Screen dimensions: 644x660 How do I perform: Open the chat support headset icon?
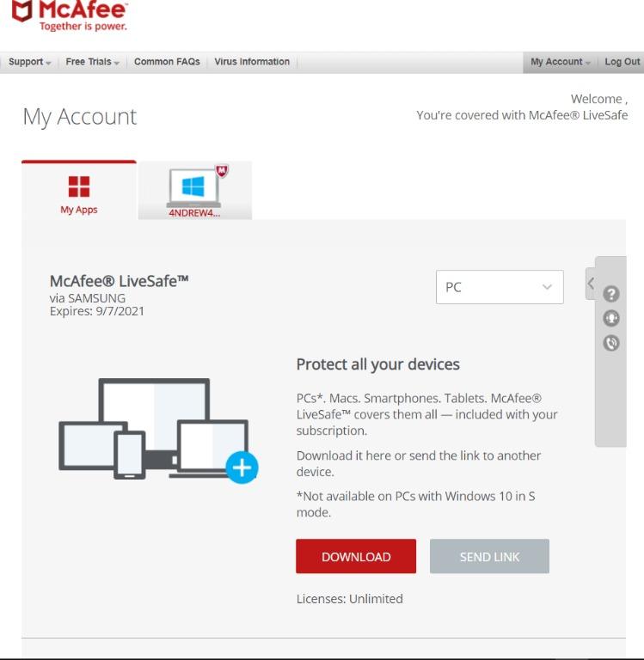pyautogui.click(x=610, y=318)
